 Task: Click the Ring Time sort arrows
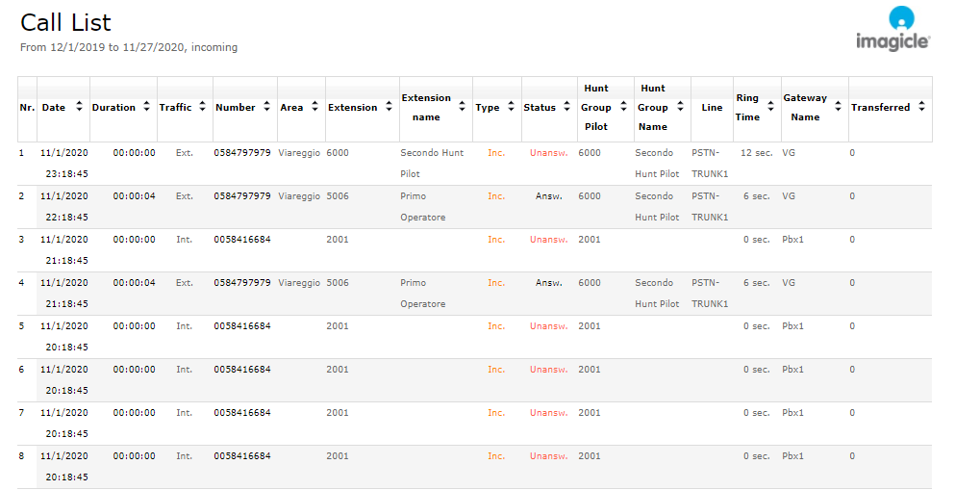pos(770,108)
